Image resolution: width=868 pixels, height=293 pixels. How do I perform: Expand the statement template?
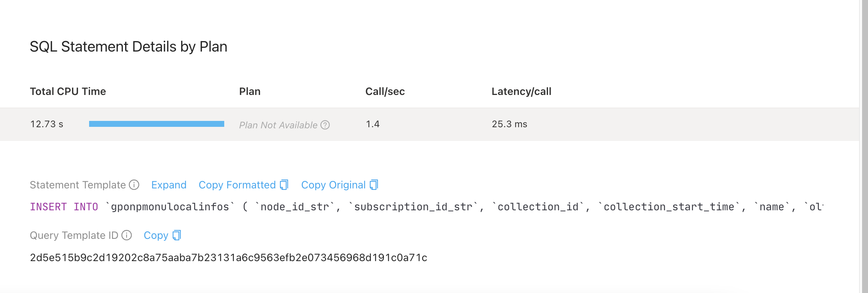[169, 185]
